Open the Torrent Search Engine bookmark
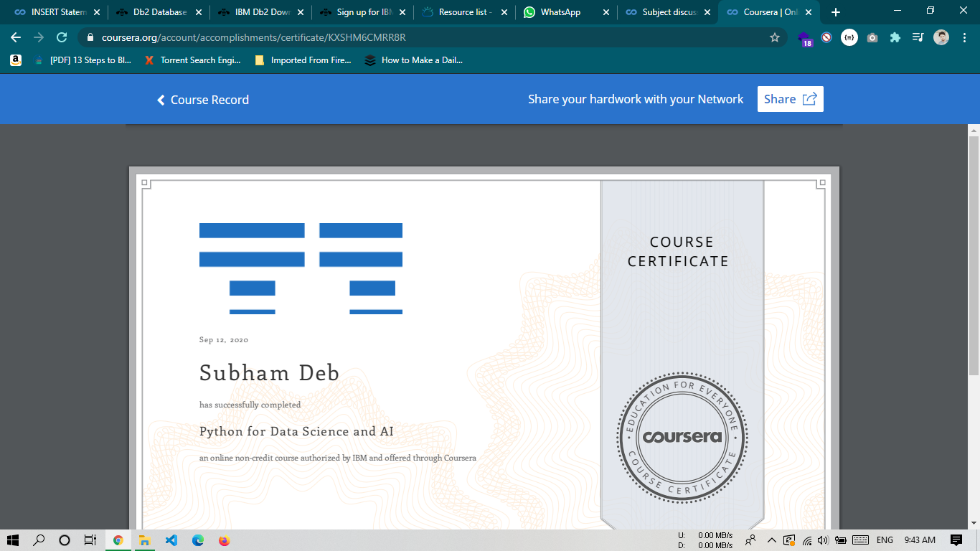The image size is (980, 551). pyautogui.click(x=193, y=60)
